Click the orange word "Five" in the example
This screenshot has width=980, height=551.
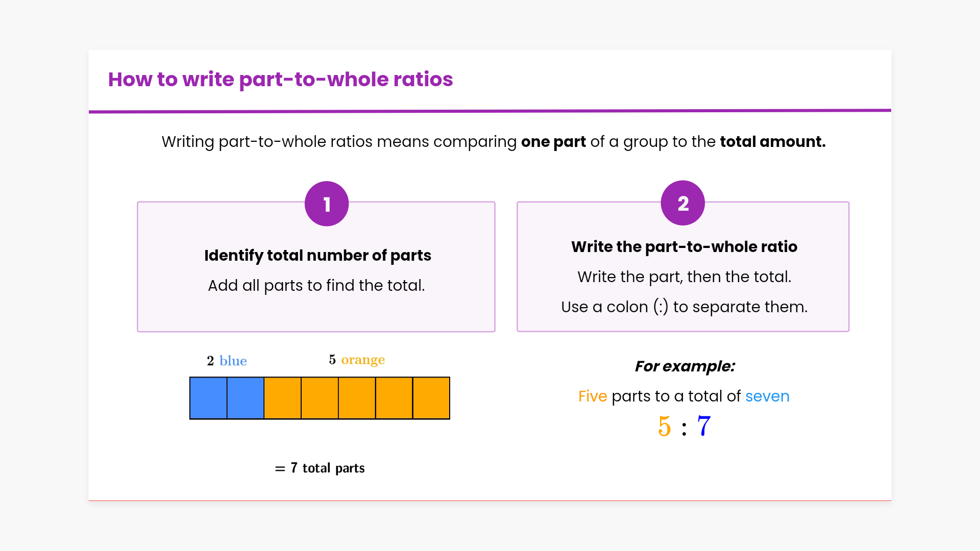593,396
